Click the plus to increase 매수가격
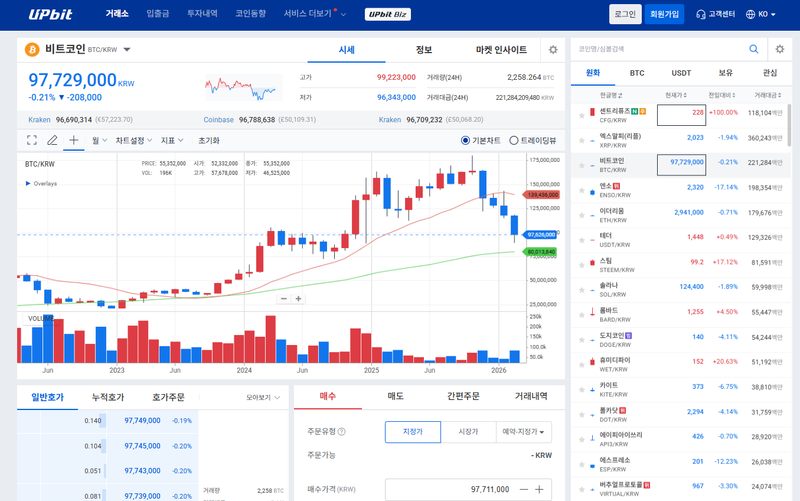Image resolution: width=800 pixels, height=501 pixels. click(540, 489)
